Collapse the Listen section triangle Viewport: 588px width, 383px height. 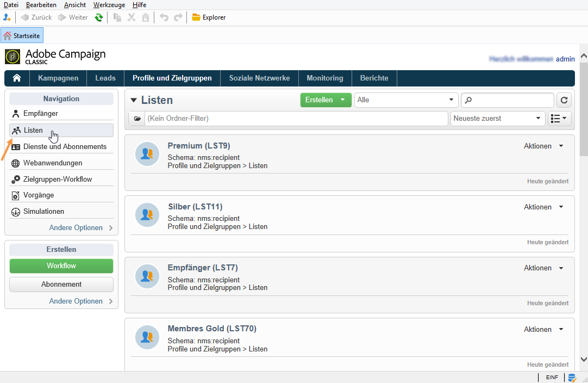[134, 100]
